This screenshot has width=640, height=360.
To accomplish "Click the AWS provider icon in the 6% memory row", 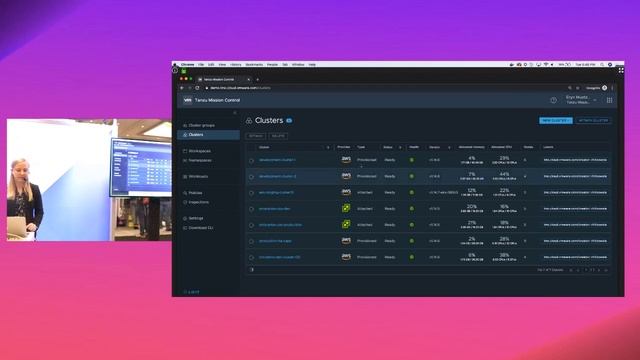I will 346,257.
